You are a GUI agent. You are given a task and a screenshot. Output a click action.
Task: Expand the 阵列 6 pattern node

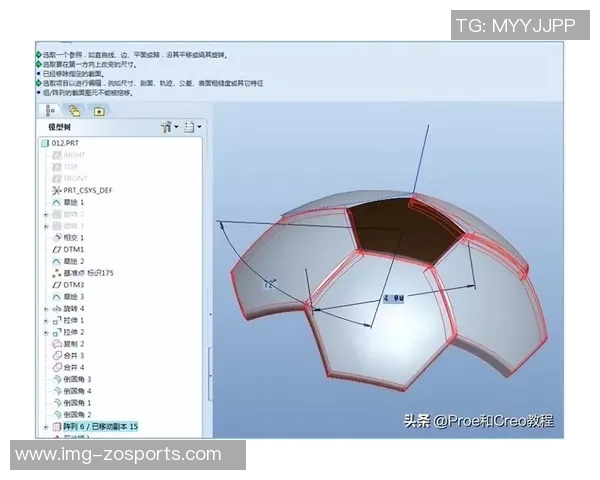tap(46, 426)
